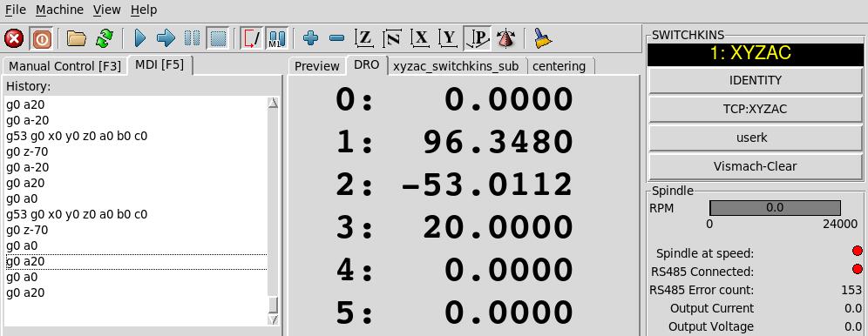This screenshot has width=868, height=336.
Task: Switch to Manual Control [F3] tab
Action: 64,66
